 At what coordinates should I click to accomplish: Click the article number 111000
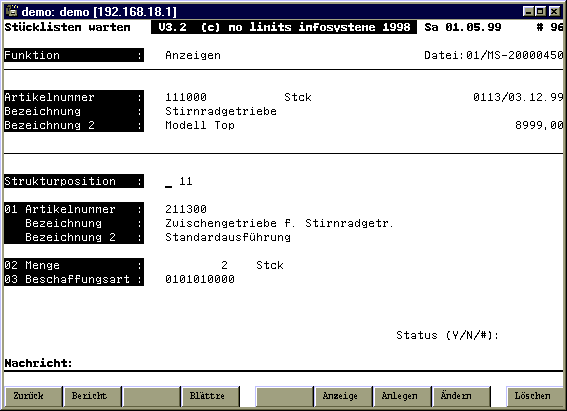coord(186,97)
